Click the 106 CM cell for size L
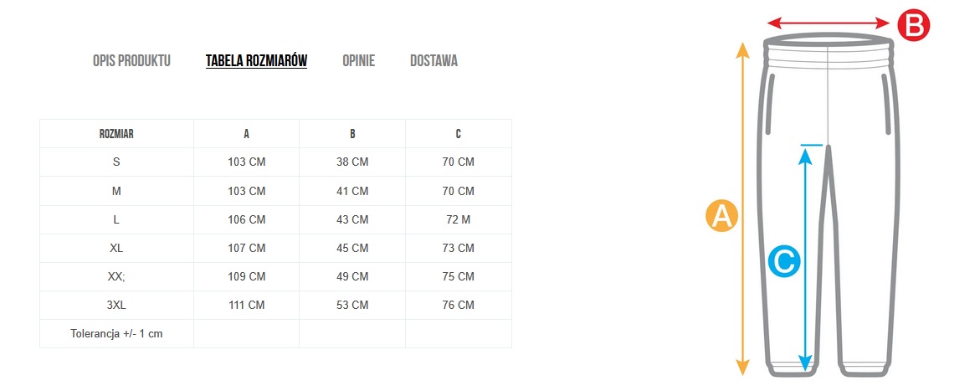980x391 pixels. 246,219
